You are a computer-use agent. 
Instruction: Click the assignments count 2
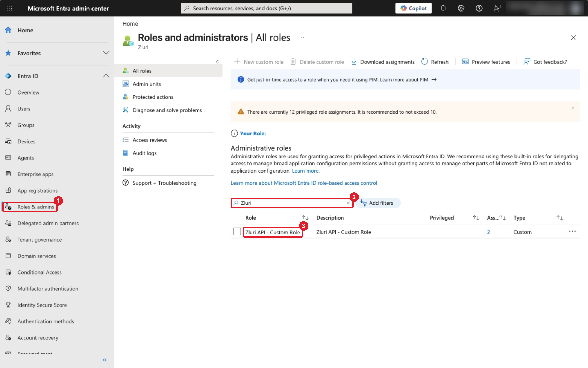pos(488,232)
